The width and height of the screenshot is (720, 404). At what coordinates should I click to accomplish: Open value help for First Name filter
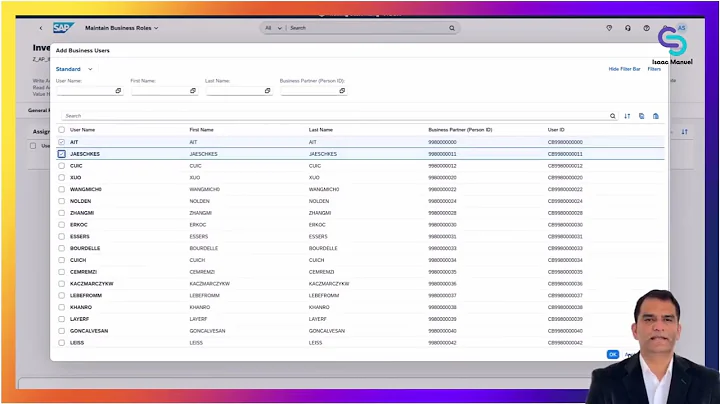pos(193,91)
